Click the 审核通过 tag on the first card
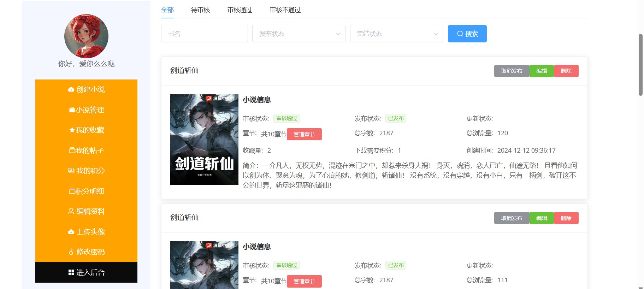This screenshot has height=289, width=644. (x=286, y=118)
